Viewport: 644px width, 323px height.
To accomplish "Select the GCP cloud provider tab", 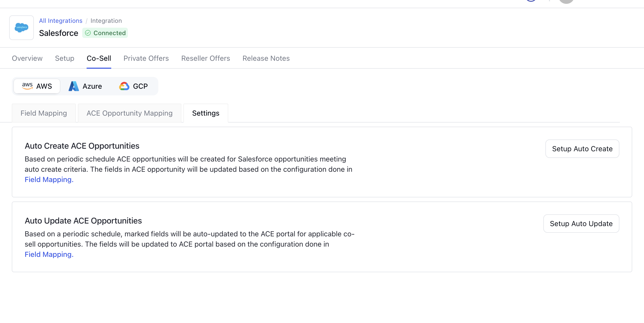I will pos(133,86).
